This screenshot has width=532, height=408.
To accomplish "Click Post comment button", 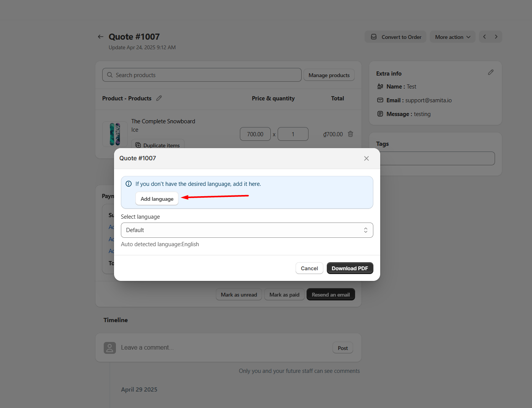I will pyautogui.click(x=343, y=348).
